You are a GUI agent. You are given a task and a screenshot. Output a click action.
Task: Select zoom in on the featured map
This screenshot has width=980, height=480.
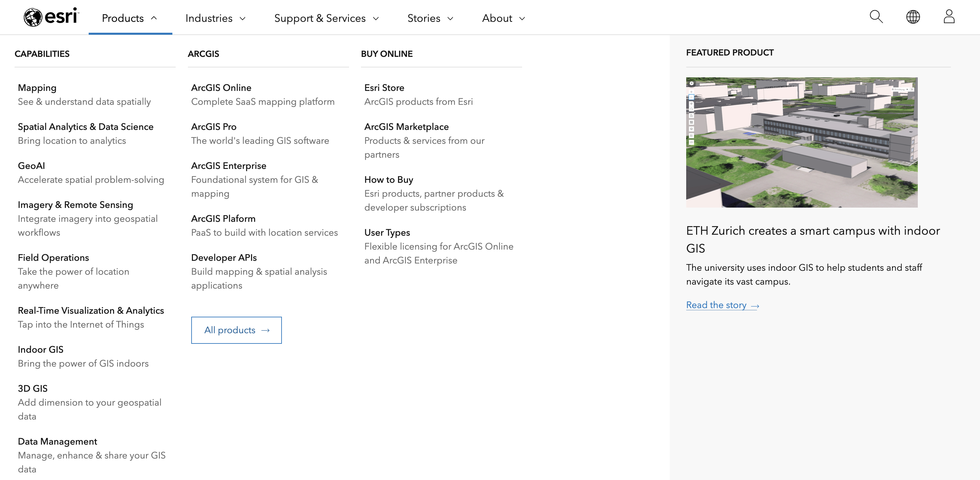pyautogui.click(x=691, y=92)
